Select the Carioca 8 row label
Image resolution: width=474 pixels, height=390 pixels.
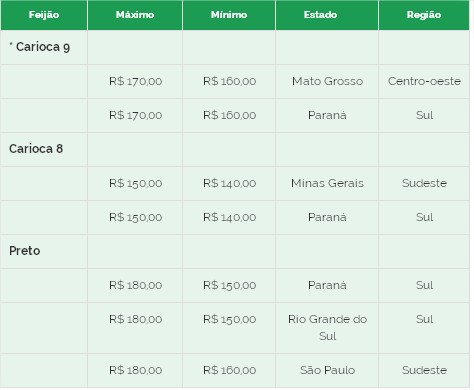click(36, 149)
